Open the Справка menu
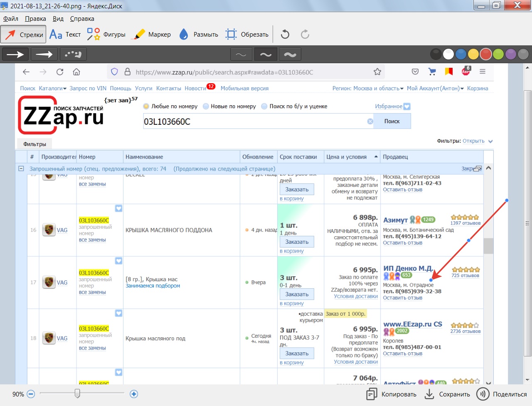 [x=82, y=19]
